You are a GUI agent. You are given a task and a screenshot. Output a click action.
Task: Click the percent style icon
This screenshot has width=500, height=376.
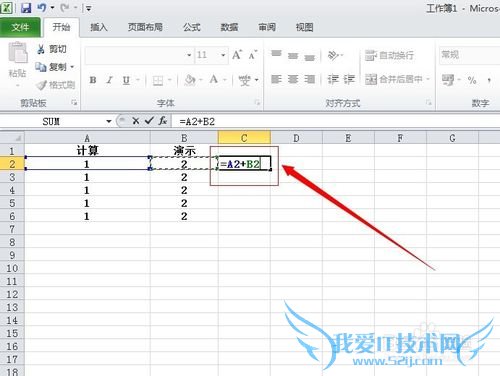472,80
